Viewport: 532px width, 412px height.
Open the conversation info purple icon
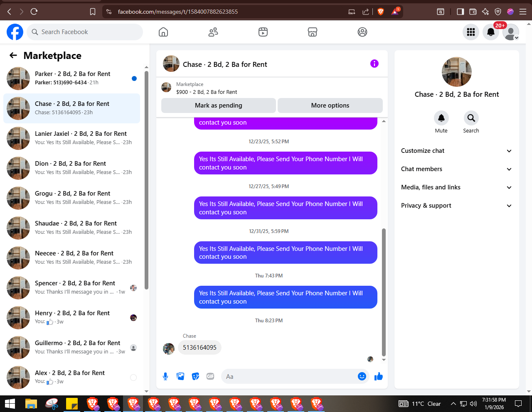click(374, 64)
